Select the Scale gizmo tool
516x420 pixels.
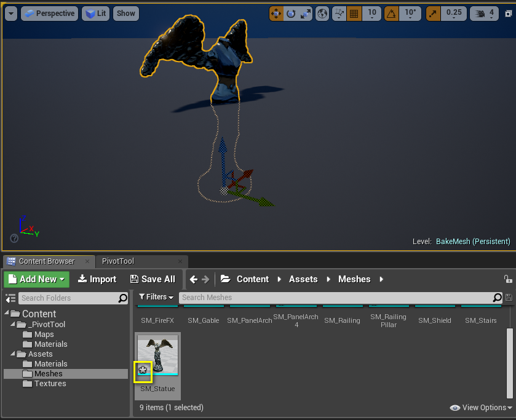coord(304,14)
